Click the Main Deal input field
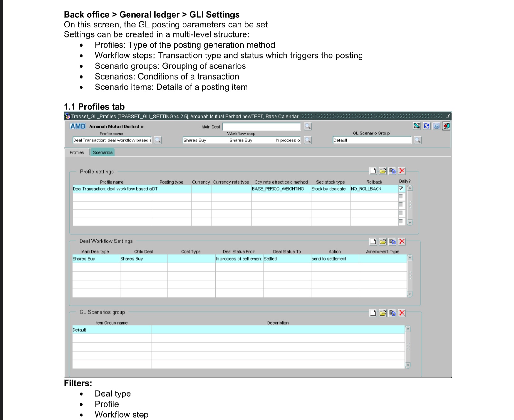The height and width of the screenshot is (420, 514). coord(262,127)
